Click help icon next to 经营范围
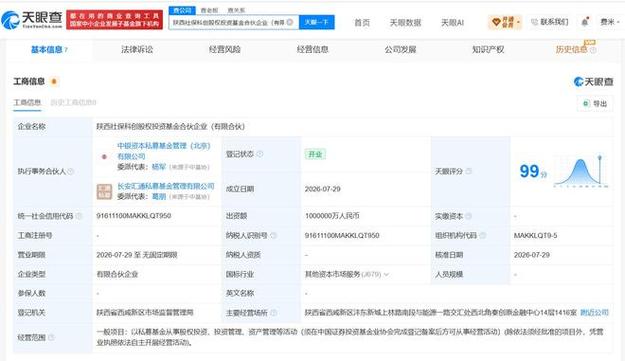Image resolution: width=625 pixels, height=361 pixels. coord(51,337)
